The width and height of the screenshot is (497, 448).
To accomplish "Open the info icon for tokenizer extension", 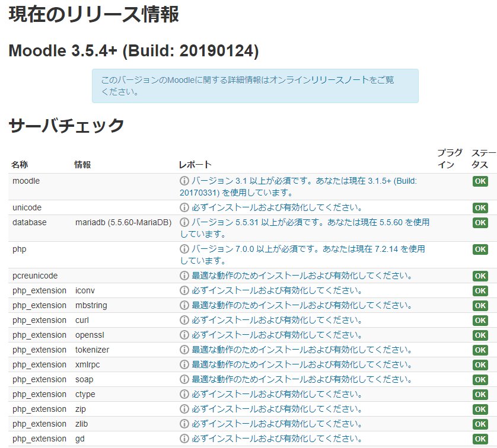I will (x=184, y=350).
